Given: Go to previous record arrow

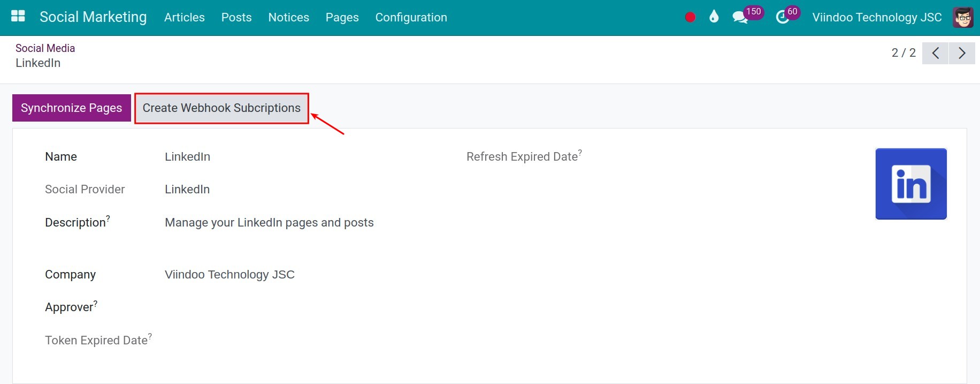Looking at the screenshot, I should [x=935, y=53].
